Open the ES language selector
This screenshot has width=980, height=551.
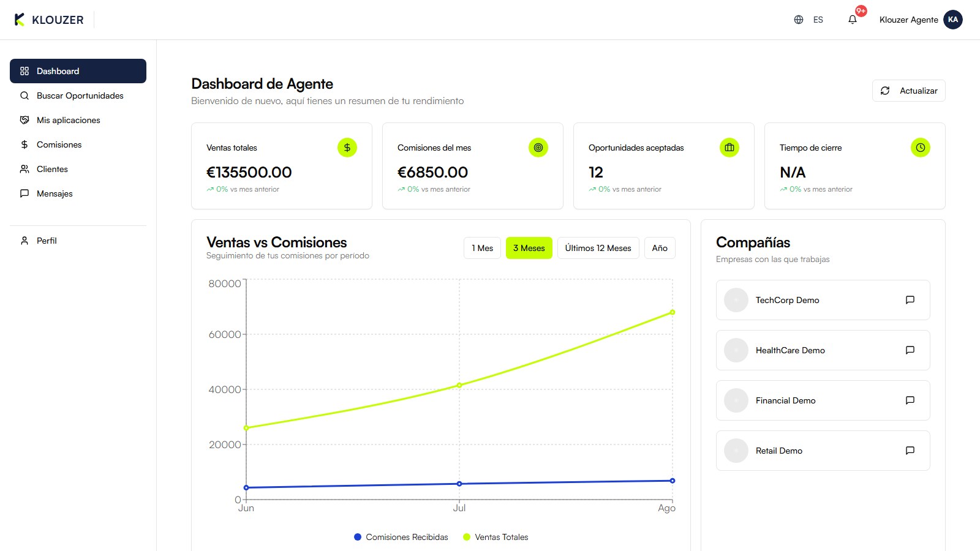(818, 20)
